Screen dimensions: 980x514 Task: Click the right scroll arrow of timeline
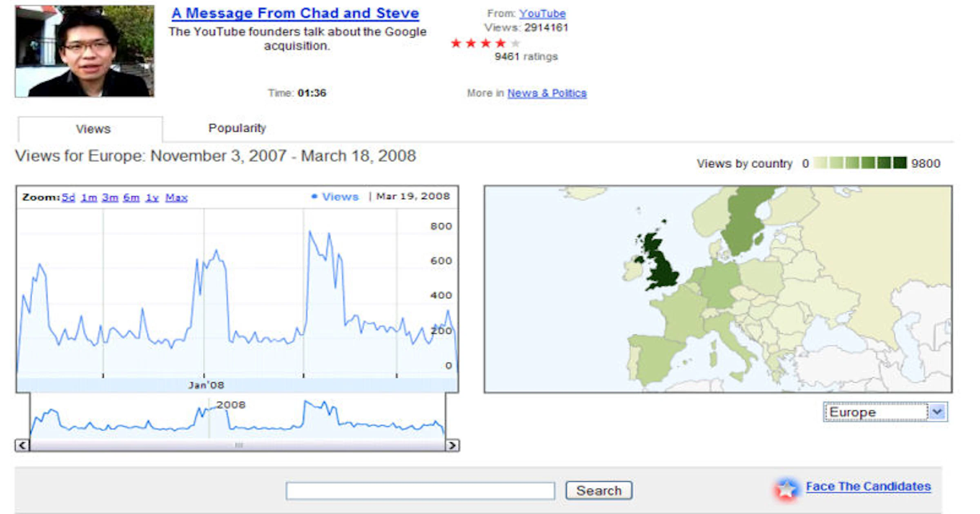452,445
